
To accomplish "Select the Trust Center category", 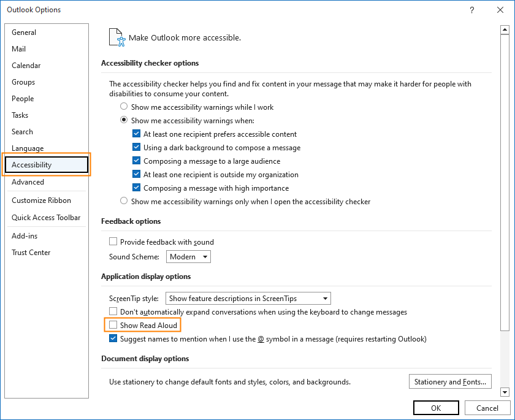I will pos(31,253).
